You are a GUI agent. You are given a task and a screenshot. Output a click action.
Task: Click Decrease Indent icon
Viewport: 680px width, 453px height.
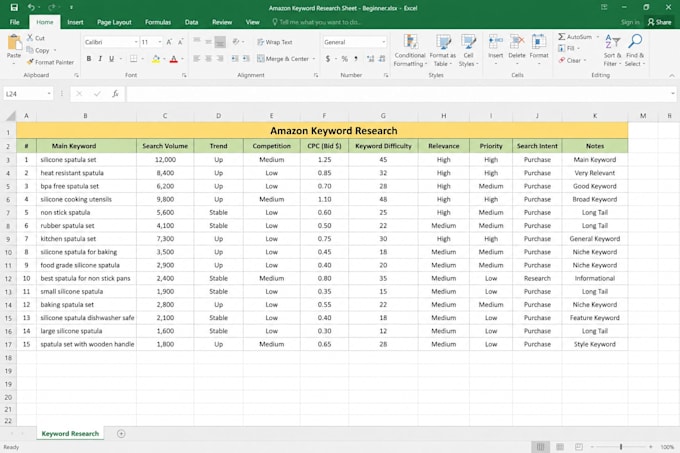(235, 59)
